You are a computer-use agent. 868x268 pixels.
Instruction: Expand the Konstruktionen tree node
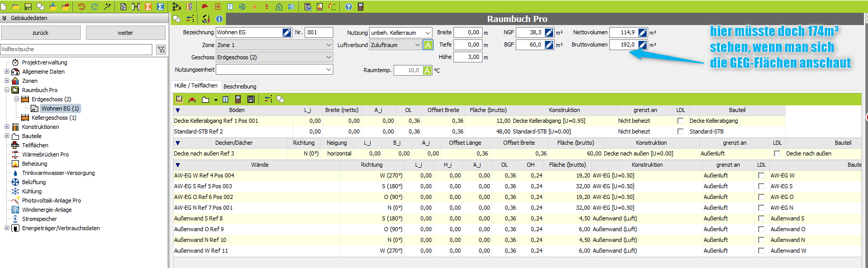[x=7, y=127]
